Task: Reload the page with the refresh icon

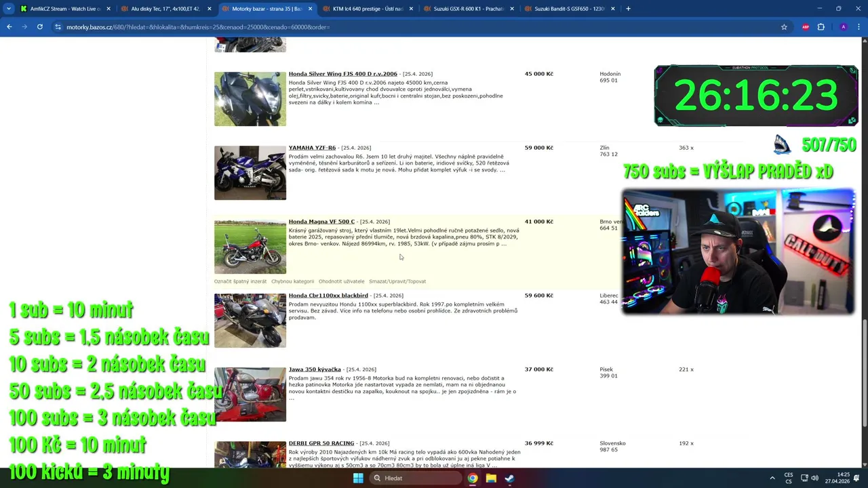Action: click(40, 27)
